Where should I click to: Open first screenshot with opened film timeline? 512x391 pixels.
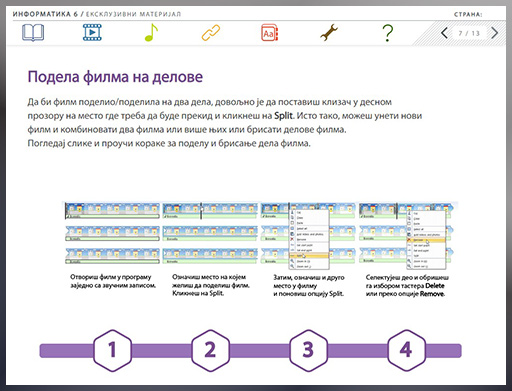pos(112,233)
